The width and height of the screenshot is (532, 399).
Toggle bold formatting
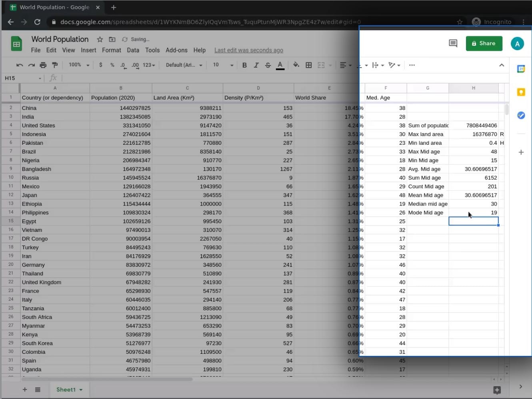coord(244,65)
